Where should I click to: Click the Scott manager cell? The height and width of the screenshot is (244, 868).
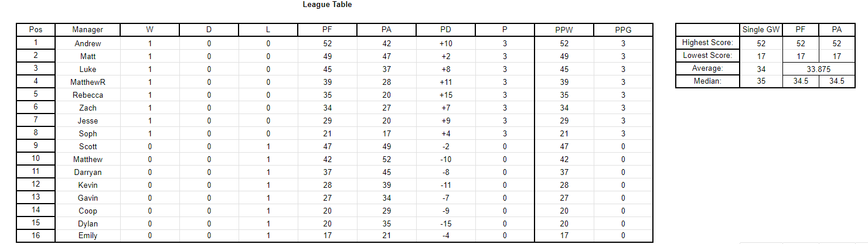88,146
